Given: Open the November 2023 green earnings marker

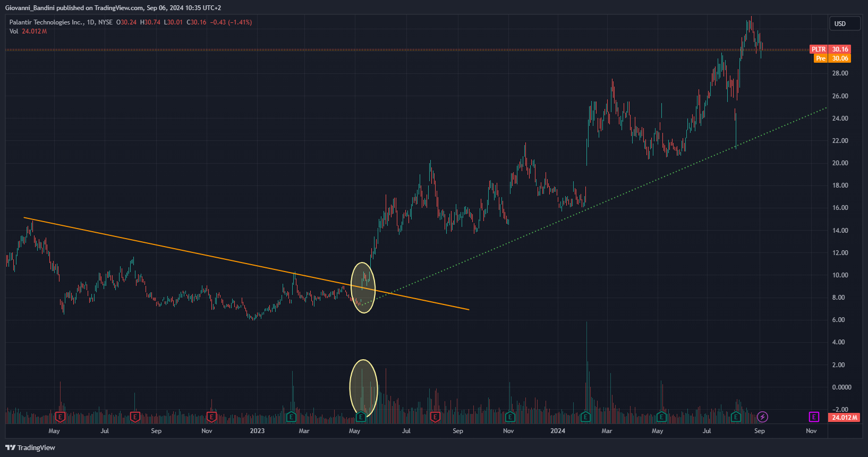Looking at the screenshot, I should [x=510, y=417].
